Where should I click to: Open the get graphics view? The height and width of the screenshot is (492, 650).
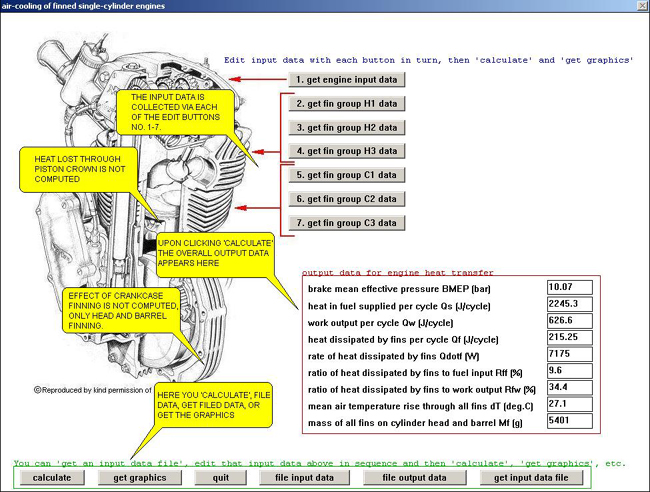[140, 477]
